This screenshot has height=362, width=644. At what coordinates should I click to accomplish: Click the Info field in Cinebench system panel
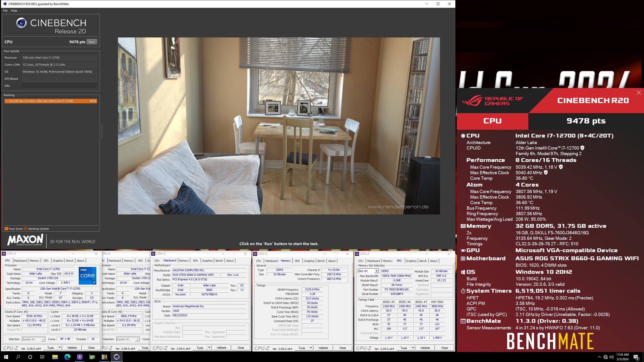pyautogui.click(x=59, y=86)
